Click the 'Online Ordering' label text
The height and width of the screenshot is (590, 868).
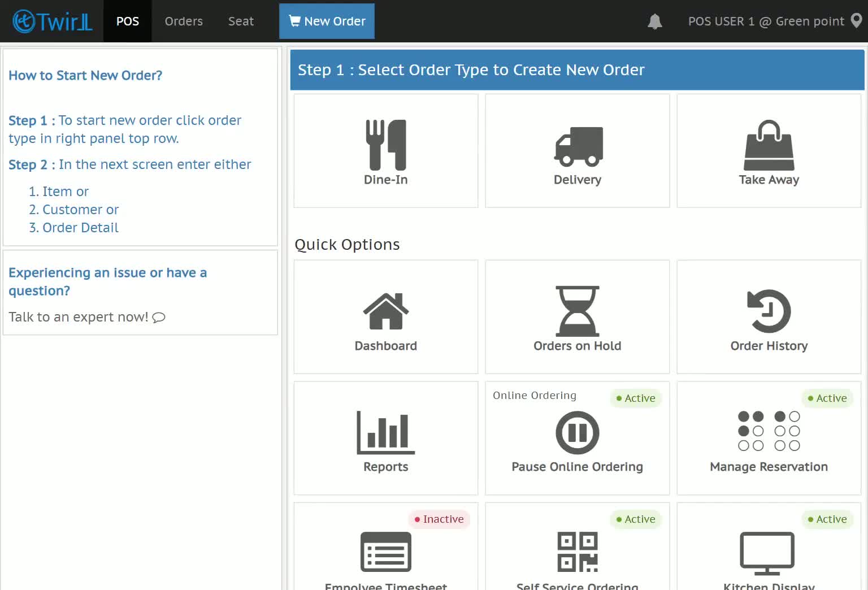click(x=535, y=396)
